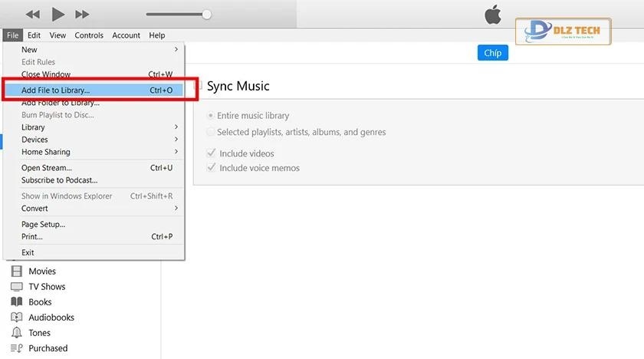Viewport: 644px width, 359px height.
Task: Open the Controls menu
Action: tap(89, 35)
